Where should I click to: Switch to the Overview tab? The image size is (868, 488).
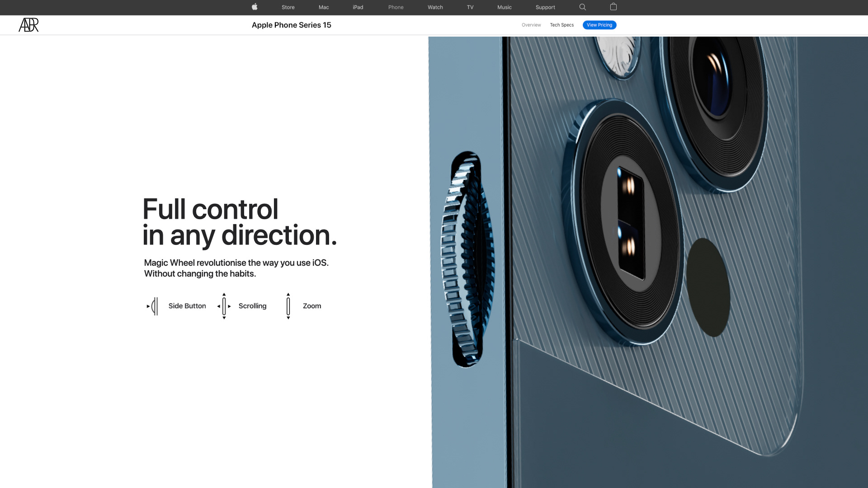531,25
